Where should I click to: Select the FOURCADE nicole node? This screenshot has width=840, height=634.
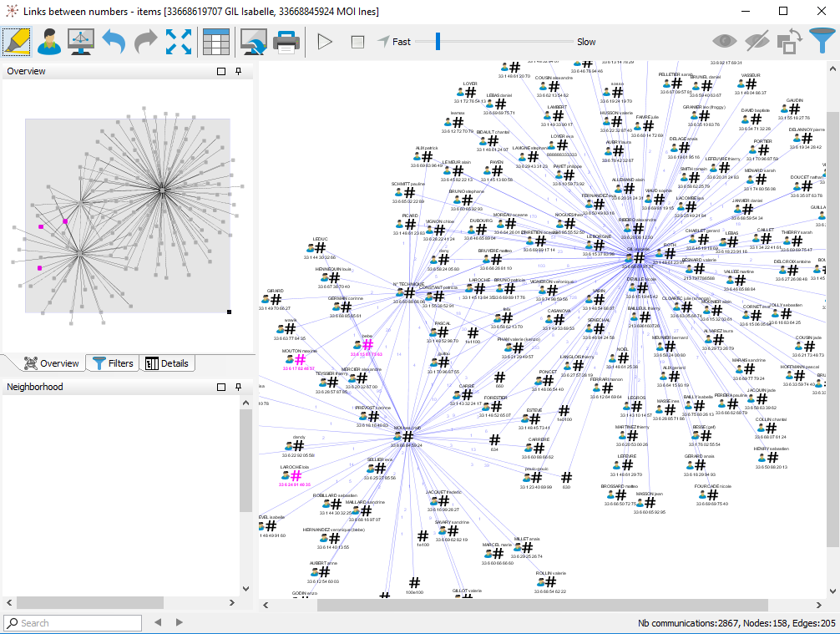(712, 495)
